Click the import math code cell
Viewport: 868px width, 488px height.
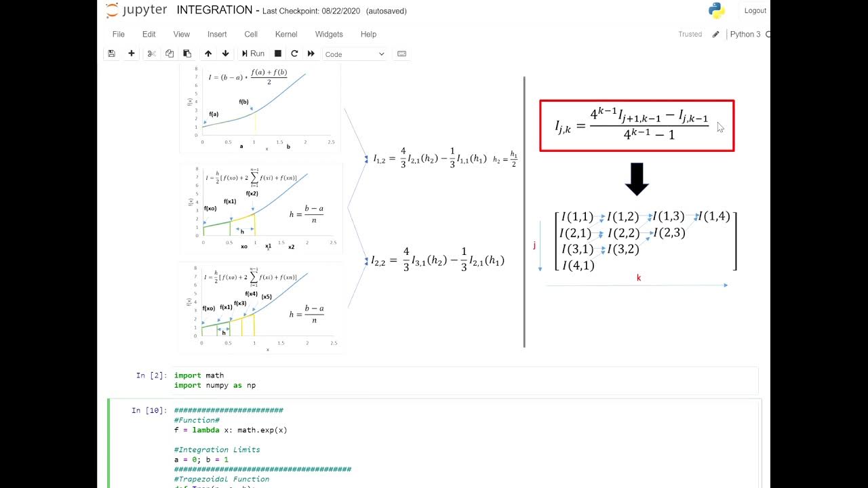tap(465, 380)
